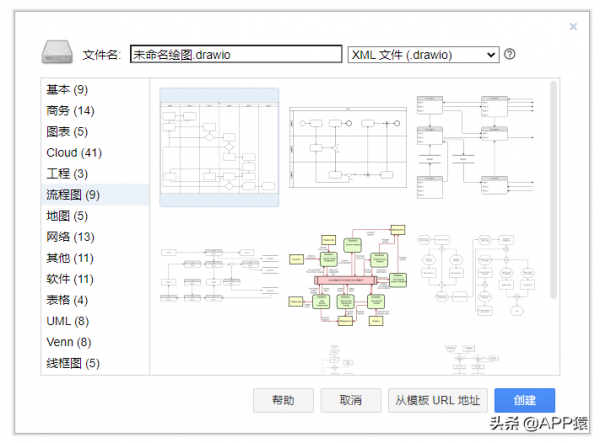Open the Cloud (41) template category

tap(74, 153)
